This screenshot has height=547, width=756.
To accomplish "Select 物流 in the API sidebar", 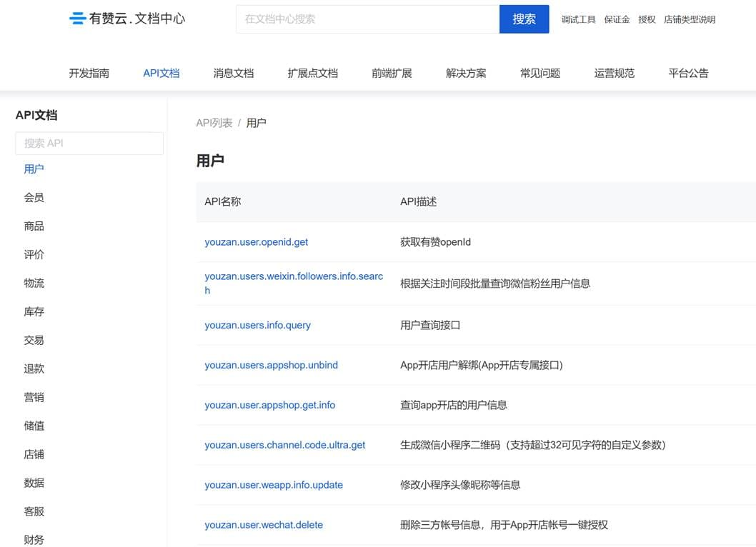I will (34, 283).
